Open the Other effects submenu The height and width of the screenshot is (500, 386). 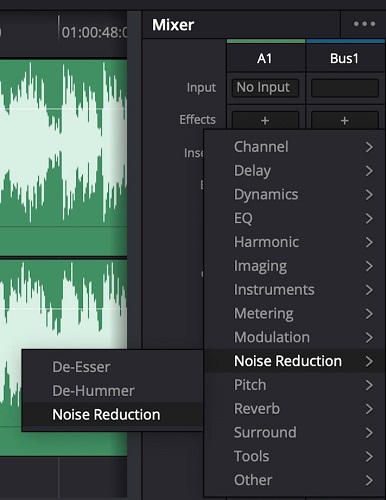point(294,480)
